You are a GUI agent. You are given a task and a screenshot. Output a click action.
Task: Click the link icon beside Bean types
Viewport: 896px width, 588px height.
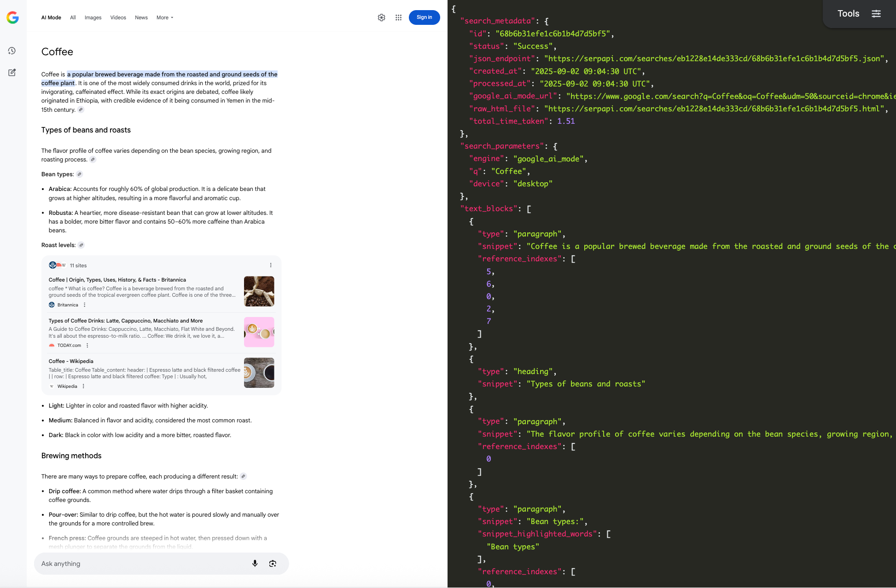pos(79,174)
